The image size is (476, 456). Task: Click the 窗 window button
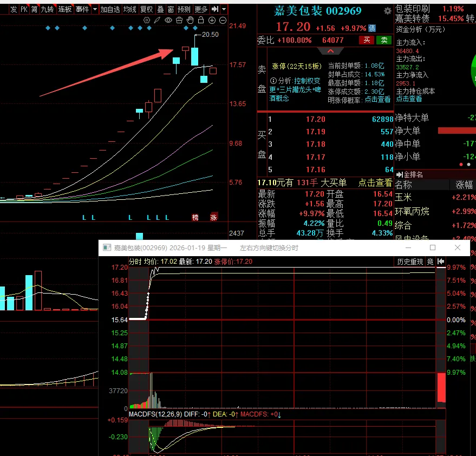[171, 9]
